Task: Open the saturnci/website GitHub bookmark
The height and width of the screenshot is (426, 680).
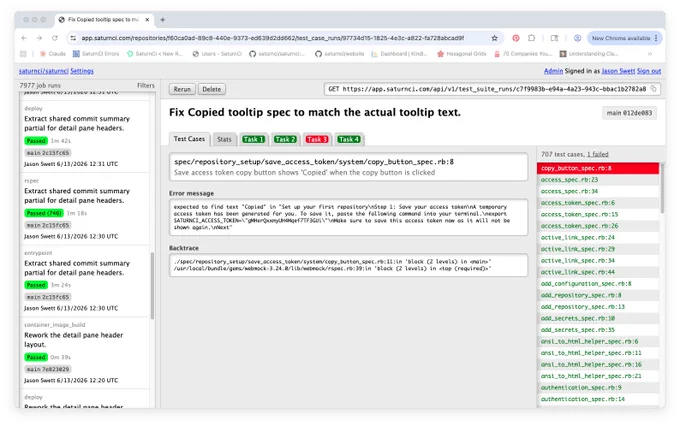Action: 340,54
